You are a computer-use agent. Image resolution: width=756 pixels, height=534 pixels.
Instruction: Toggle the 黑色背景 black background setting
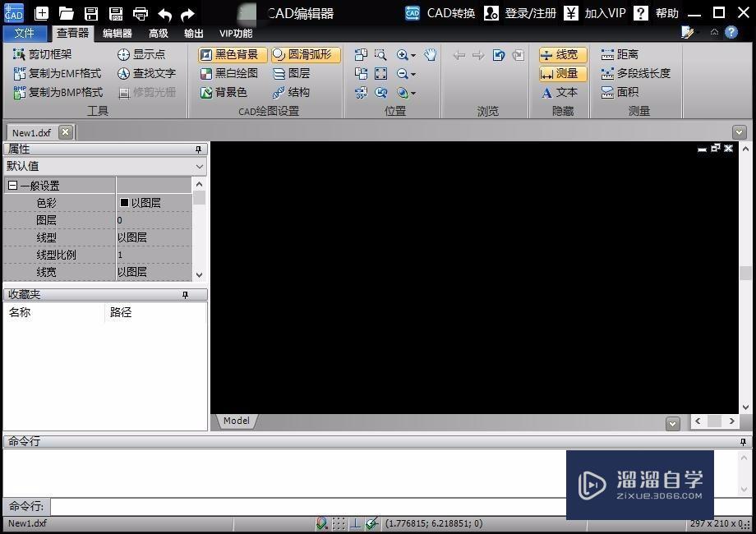pos(231,54)
